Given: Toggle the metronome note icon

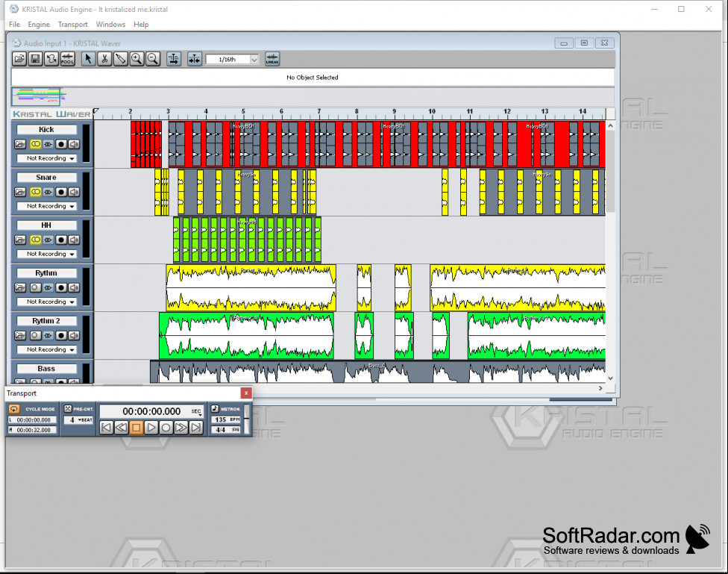Looking at the screenshot, I should tap(215, 409).
